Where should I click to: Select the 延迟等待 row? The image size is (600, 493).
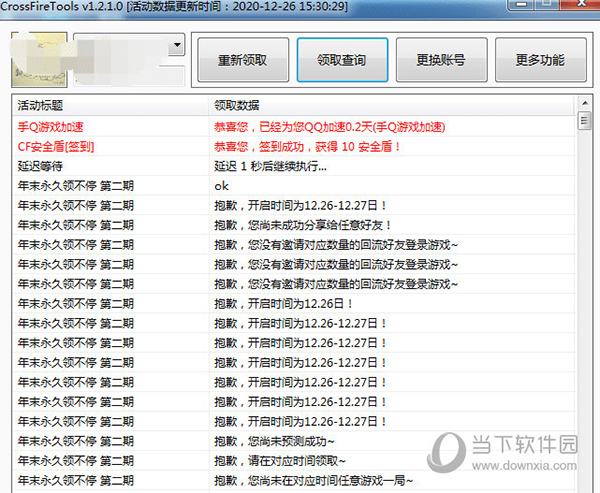(x=294, y=166)
